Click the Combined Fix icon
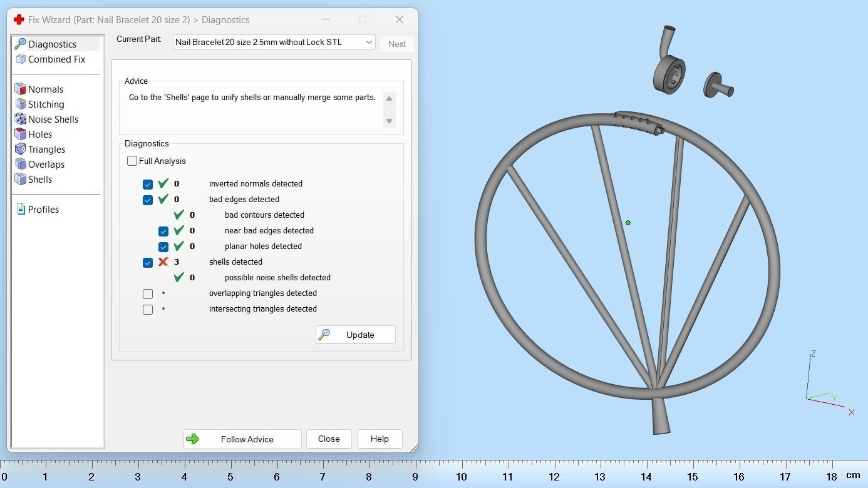Viewport: 868px width, 488px height. tap(20, 59)
